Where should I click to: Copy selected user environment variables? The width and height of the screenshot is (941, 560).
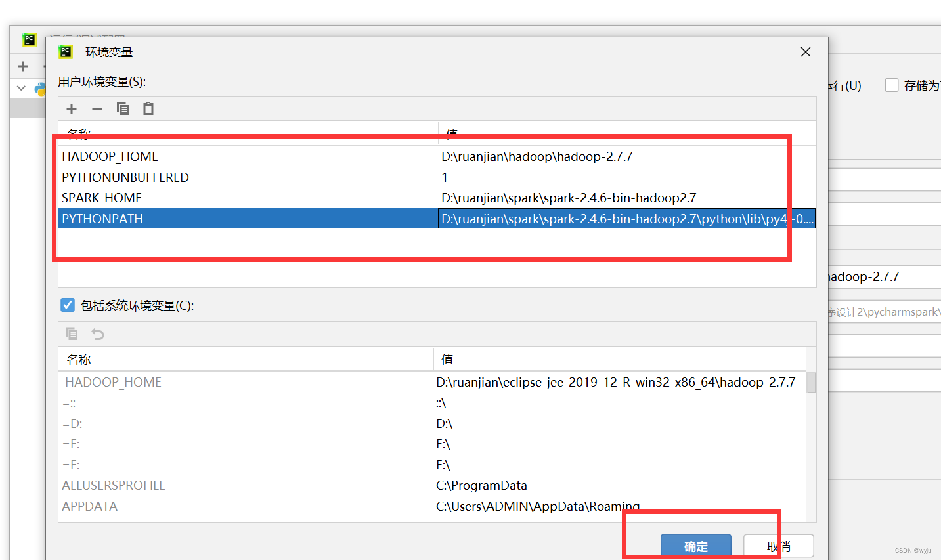coord(123,109)
